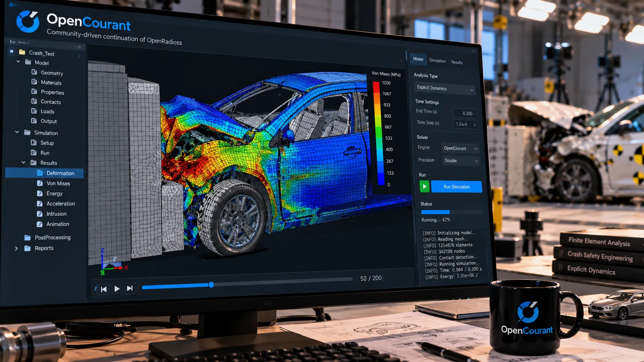Switch to the Results tab
Image resolution: width=644 pixels, height=362 pixels.
[457, 62]
